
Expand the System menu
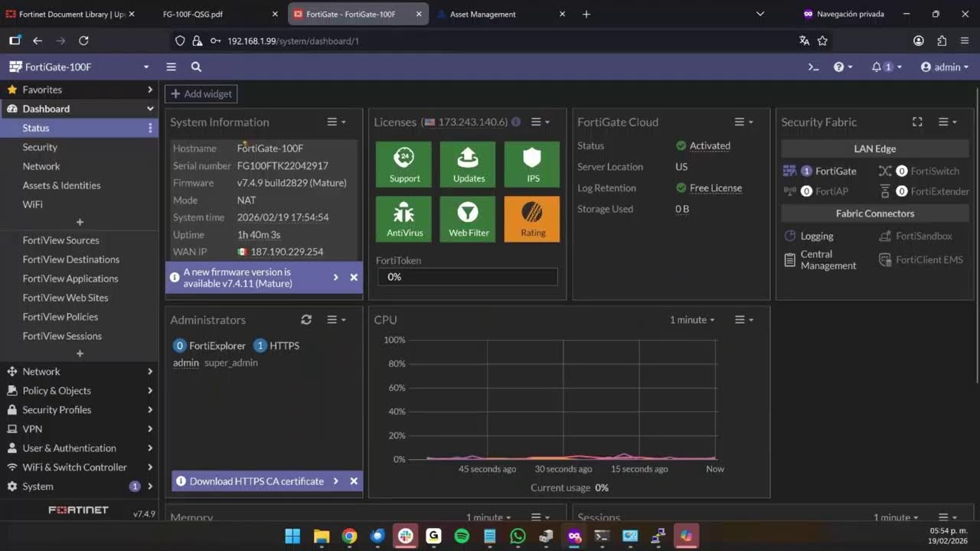coord(80,487)
